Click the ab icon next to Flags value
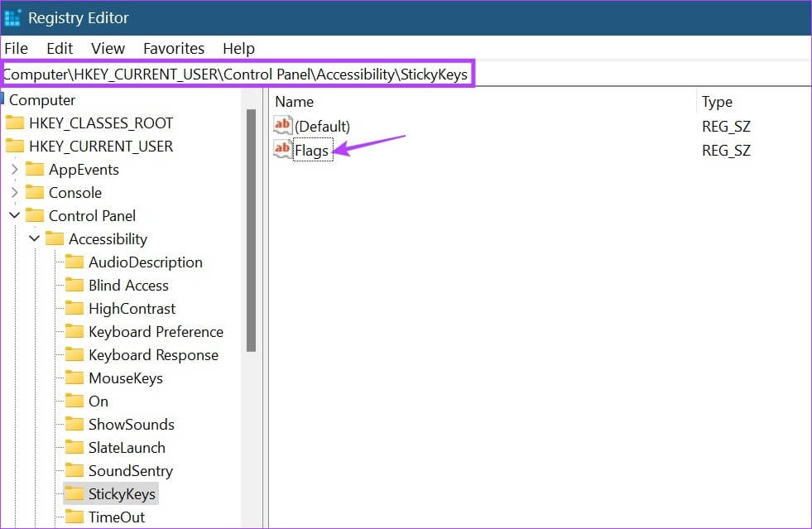This screenshot has height=529, width=812. click(x=282, y=150)
